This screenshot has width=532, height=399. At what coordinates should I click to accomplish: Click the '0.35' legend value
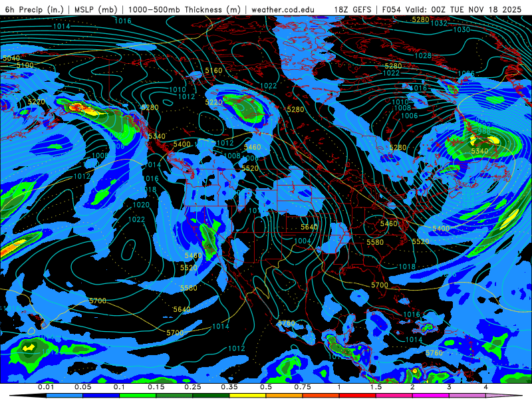pos(229,387)
